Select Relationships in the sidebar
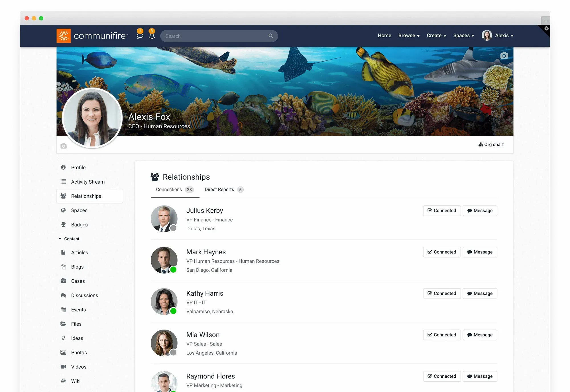 click(90, 196)
